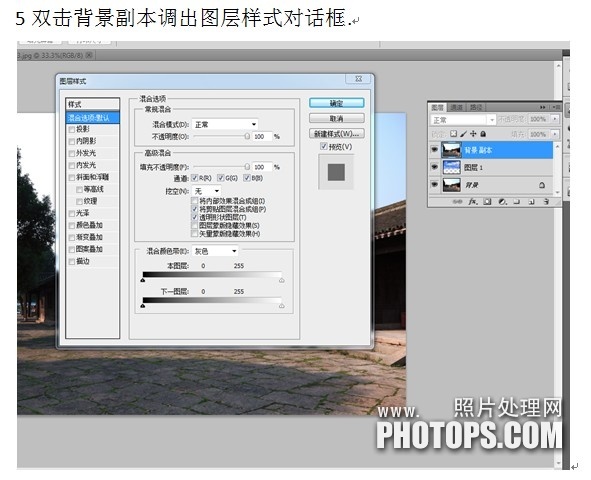Click the 确定 OK button
The height and width of the screenshot is (480, 591).
point(337,103)
